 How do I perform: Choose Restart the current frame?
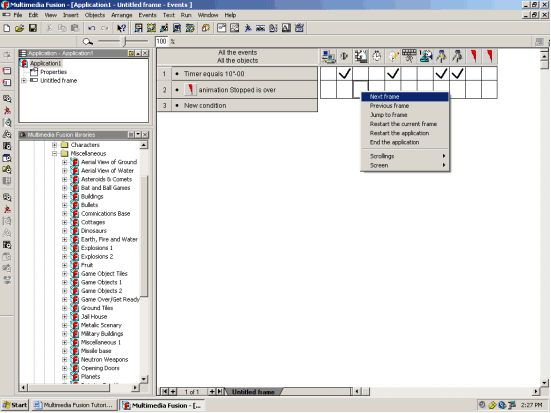[x=405, y=124]
